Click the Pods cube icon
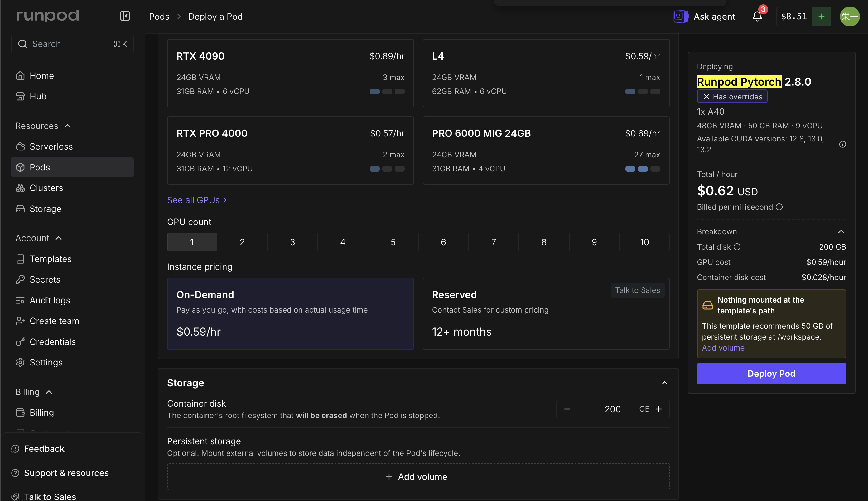 [x=20, y=167]
